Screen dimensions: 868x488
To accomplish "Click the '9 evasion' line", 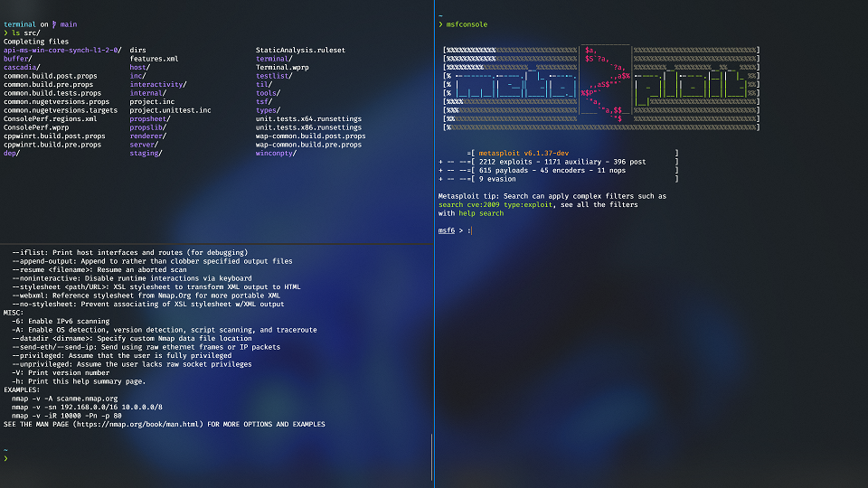I will point(497,179).
